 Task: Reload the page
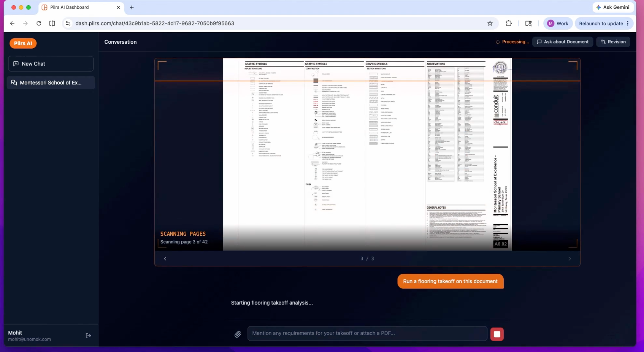39,23
